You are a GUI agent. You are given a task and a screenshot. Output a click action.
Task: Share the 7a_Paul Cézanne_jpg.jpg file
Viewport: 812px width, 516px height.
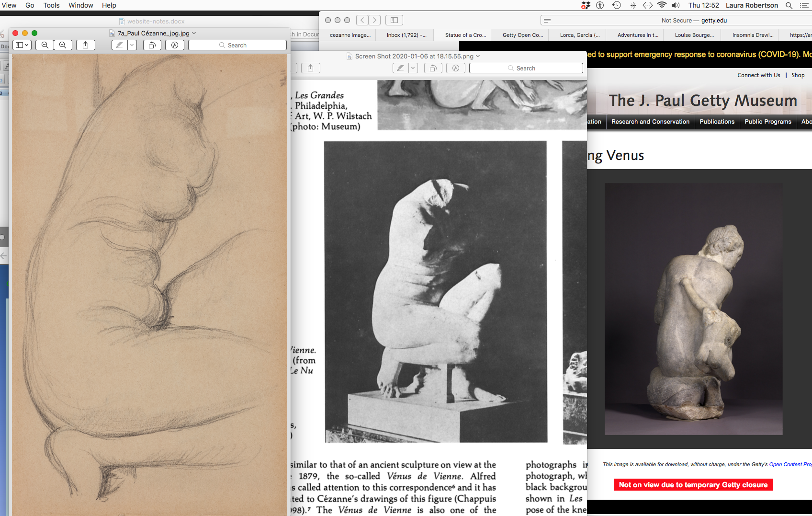click(x=86, y=45)
